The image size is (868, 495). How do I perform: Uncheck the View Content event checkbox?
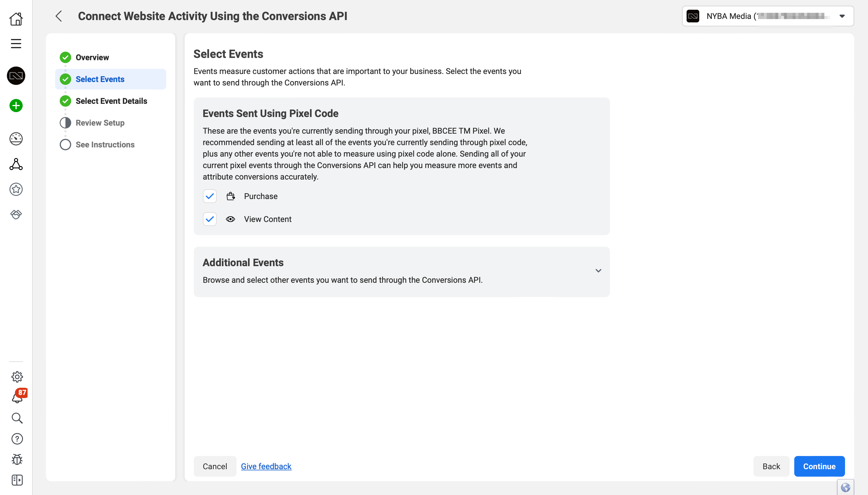pos(210,219)
